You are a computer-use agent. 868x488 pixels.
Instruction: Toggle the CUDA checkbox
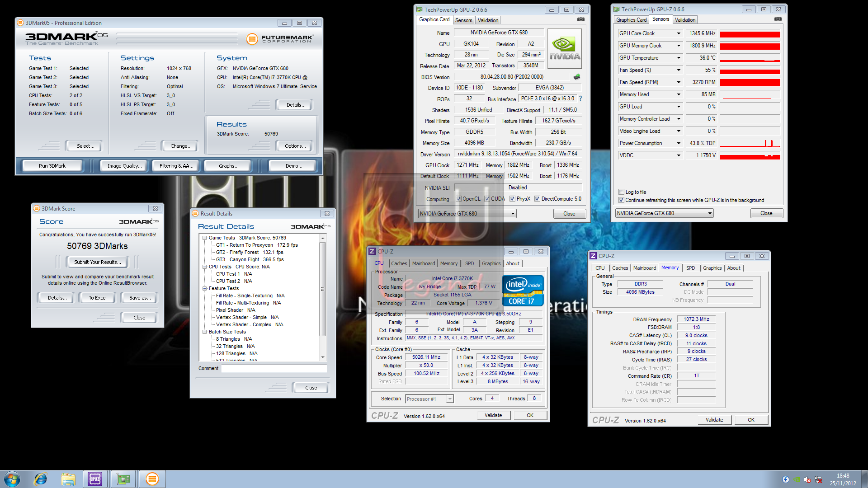(x=487, y=199)
